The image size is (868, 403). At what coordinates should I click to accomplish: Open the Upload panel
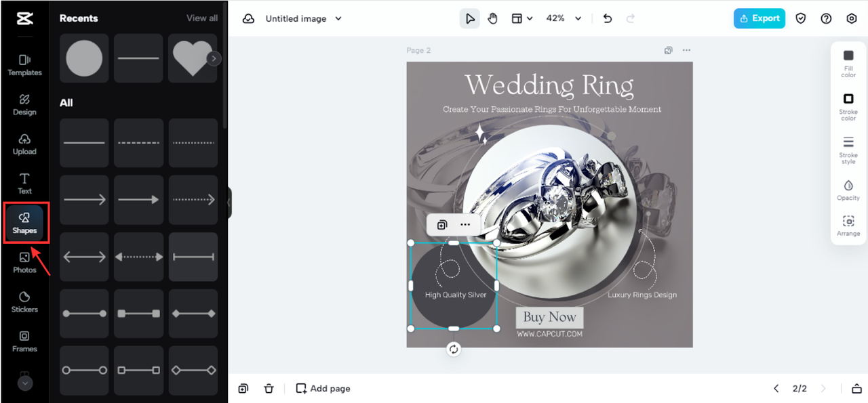click(24, 144)
